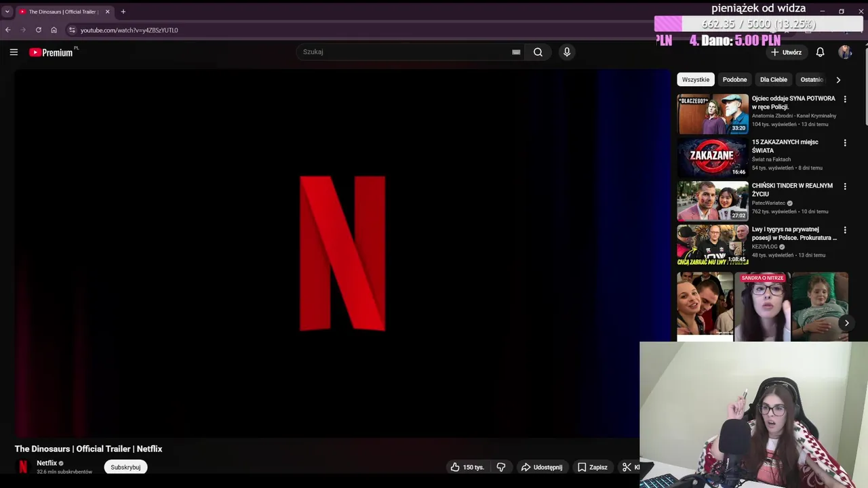Open options for Lwy i tygrys video

click(845, 230)
